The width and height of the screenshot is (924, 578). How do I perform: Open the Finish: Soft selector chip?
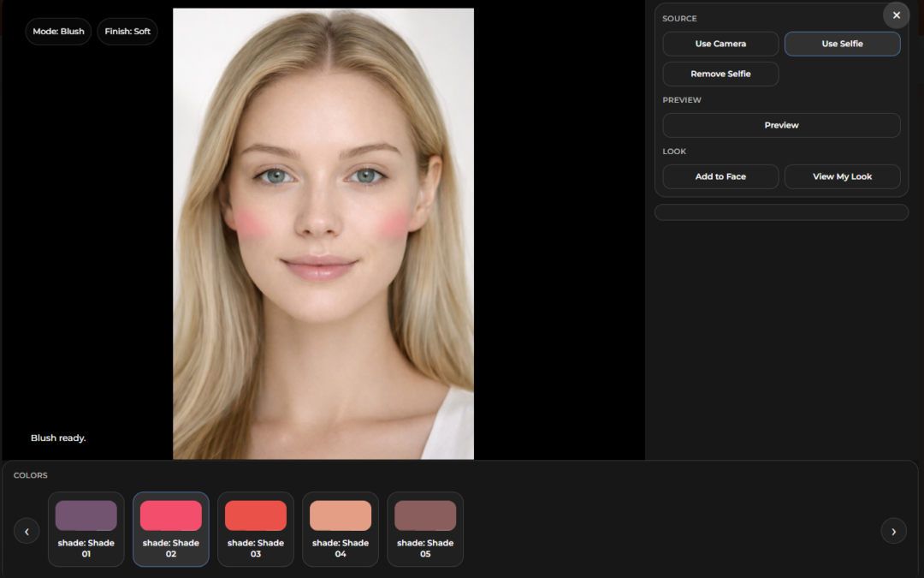point(127,32)
